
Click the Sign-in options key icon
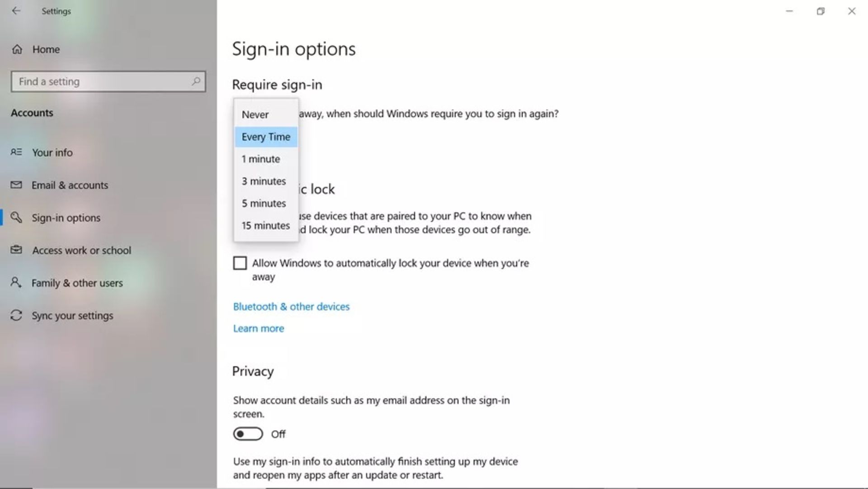17,218
